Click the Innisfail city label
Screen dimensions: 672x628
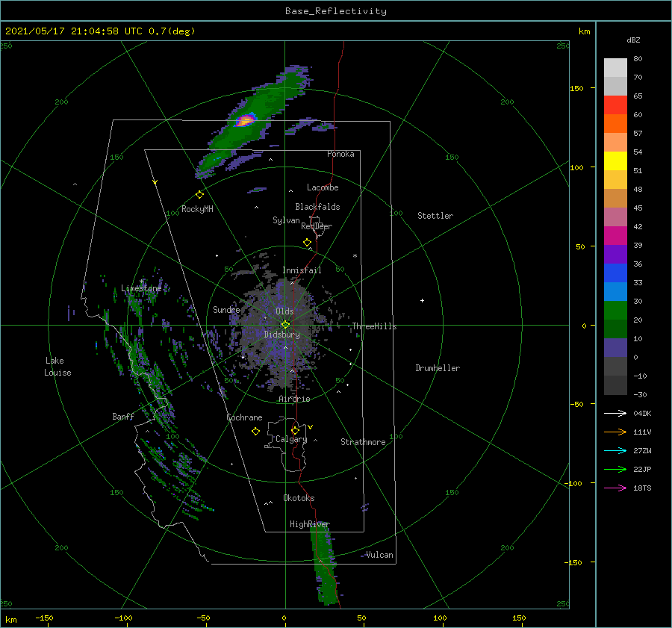pos(302,270)
